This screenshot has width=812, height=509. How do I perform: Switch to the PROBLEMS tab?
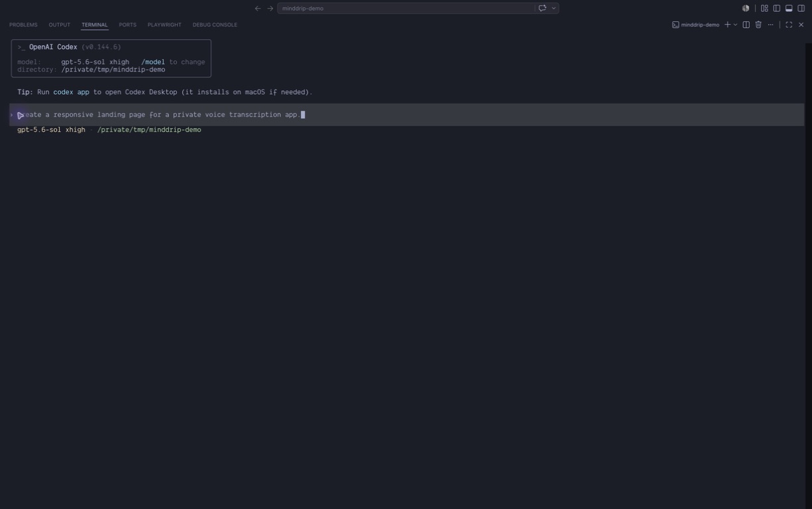pyautogui.click(x=23, y=25)
